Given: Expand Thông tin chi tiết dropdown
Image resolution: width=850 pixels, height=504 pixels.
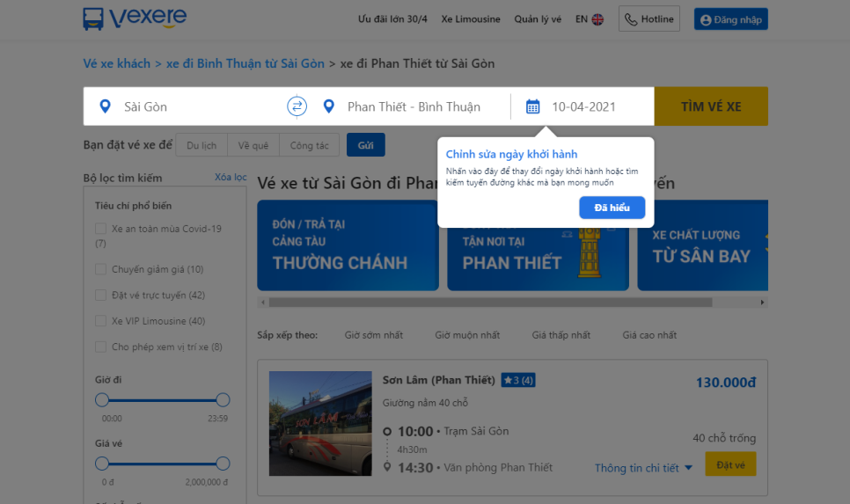Looking at the screenshot, I should point(643,468).
